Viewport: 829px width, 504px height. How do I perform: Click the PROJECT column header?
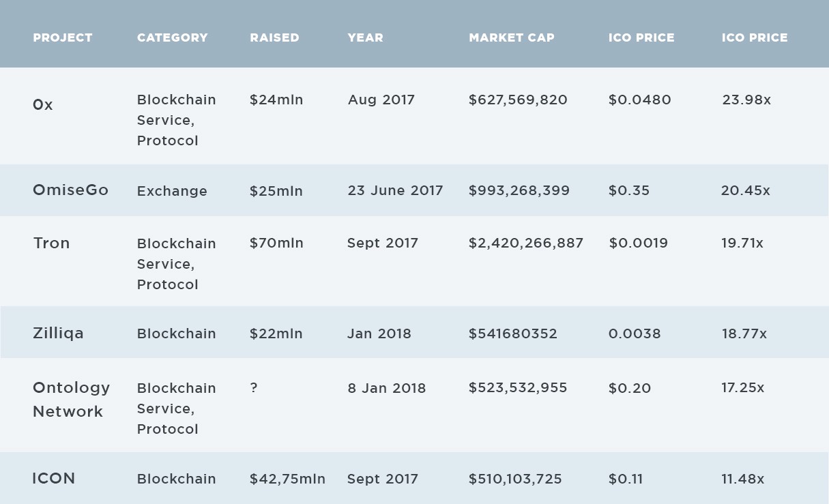click(x=63, y=38)
